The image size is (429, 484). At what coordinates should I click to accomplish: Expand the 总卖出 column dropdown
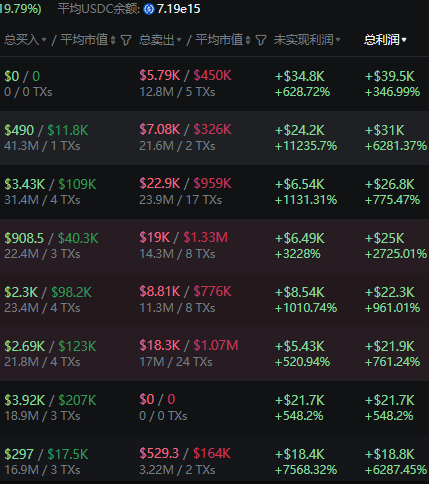(179, 40)
